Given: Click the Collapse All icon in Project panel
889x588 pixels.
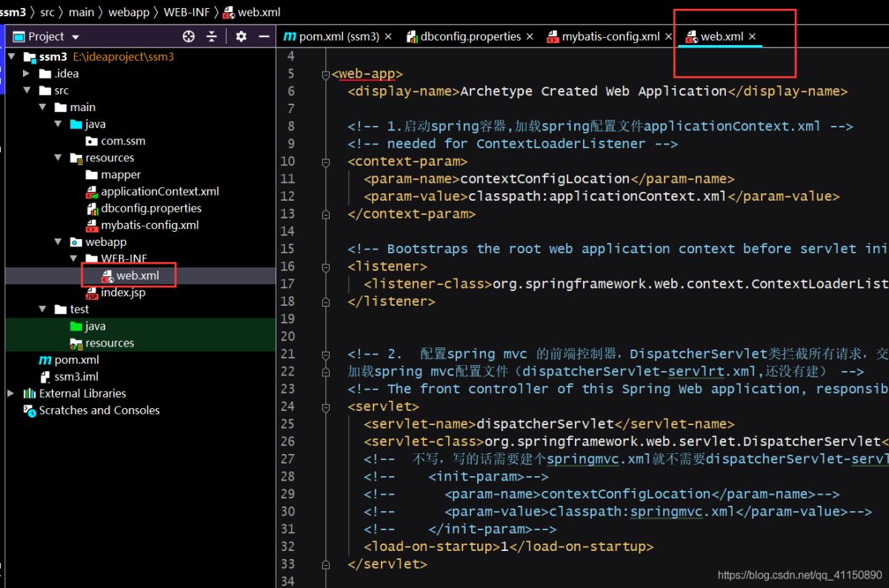Looking at the screenshot, I should pos(212,36).
